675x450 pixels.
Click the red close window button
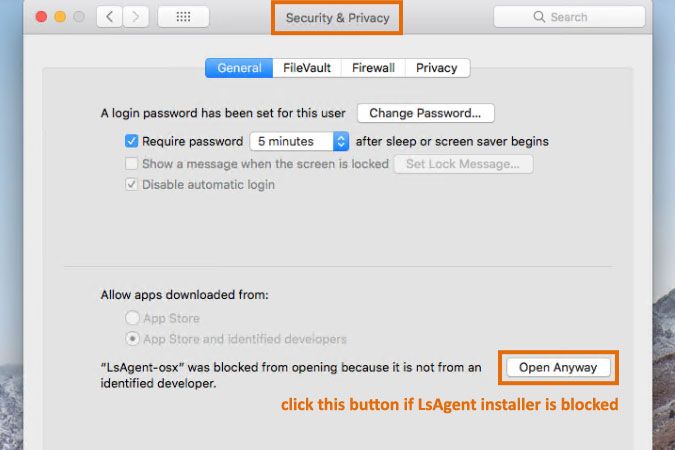(x=40, y=17)
